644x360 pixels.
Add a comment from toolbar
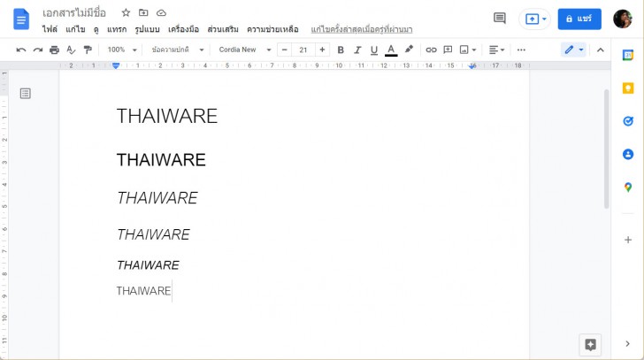[448, 50]
